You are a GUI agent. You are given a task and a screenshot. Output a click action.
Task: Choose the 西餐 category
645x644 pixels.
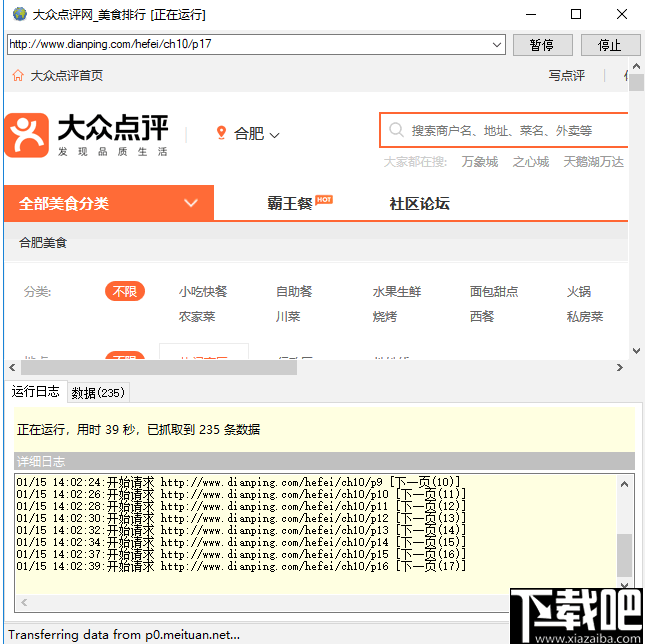pyautogui.click(x=482, y=317)
